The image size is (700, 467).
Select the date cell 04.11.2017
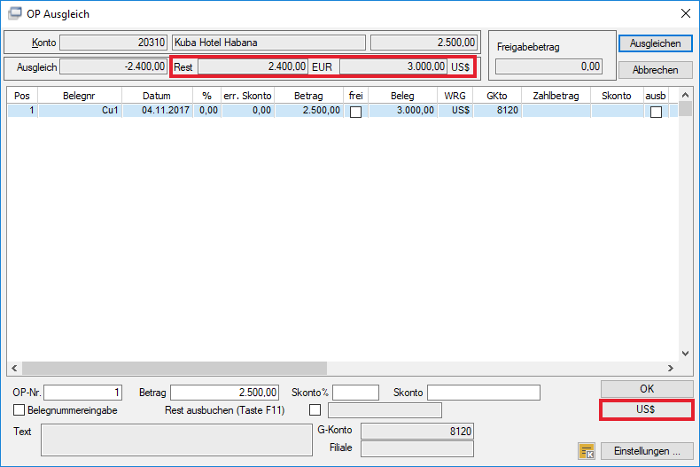[157, 110]
